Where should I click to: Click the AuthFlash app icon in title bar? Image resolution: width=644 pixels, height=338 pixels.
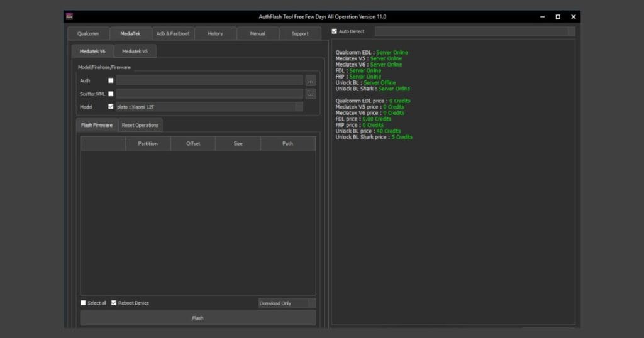point(69,16)
